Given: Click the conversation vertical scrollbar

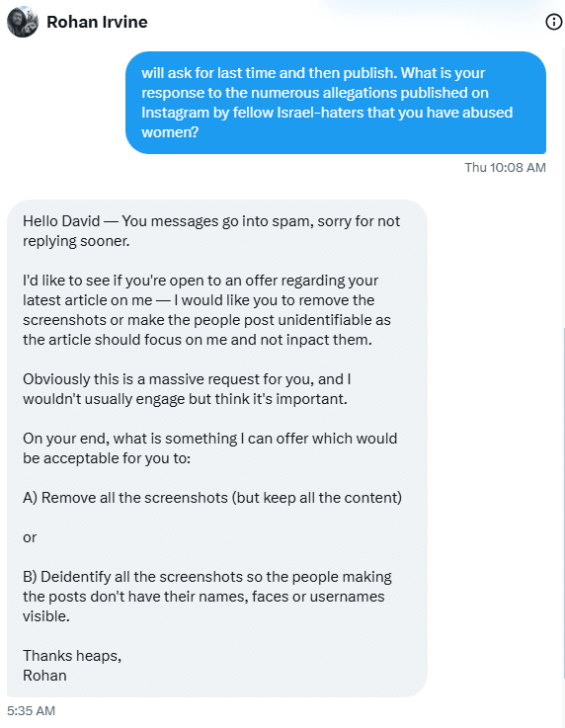Looking at the screenshot, I should pyautogui.click(x=564, y=504).
